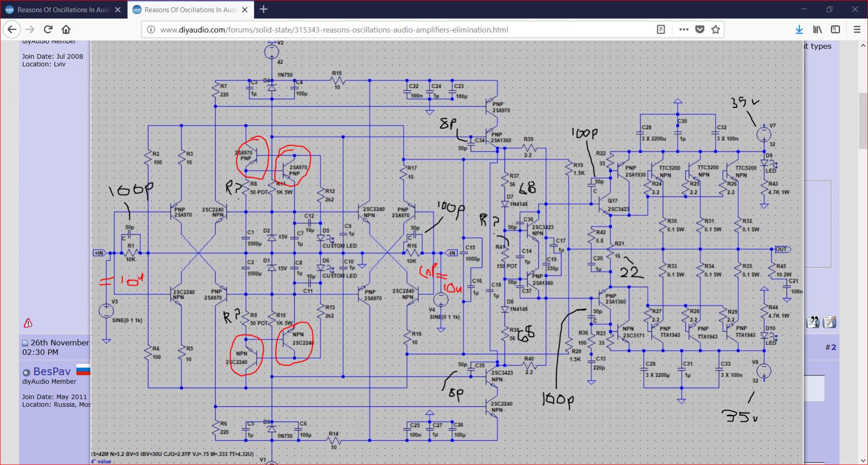Click the vertical scrollbar up arrow
868x465 pixels.
(863, 46)
